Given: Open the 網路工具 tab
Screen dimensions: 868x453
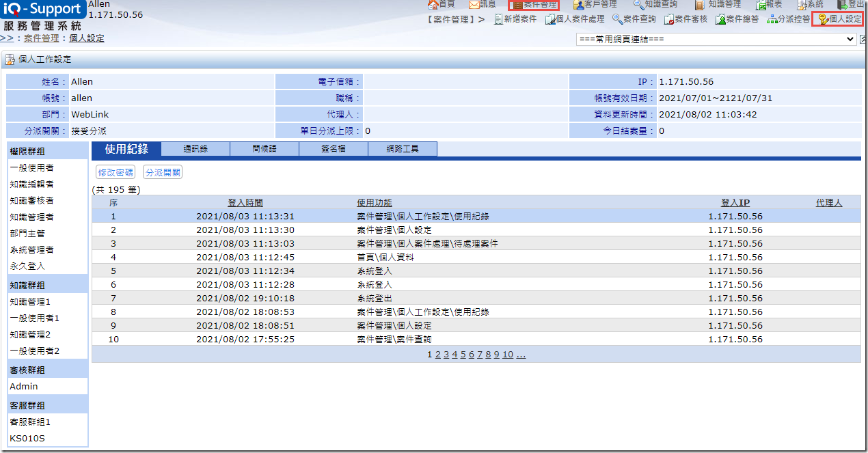Looking at the screenshot, I should click(x=402, y=149).
